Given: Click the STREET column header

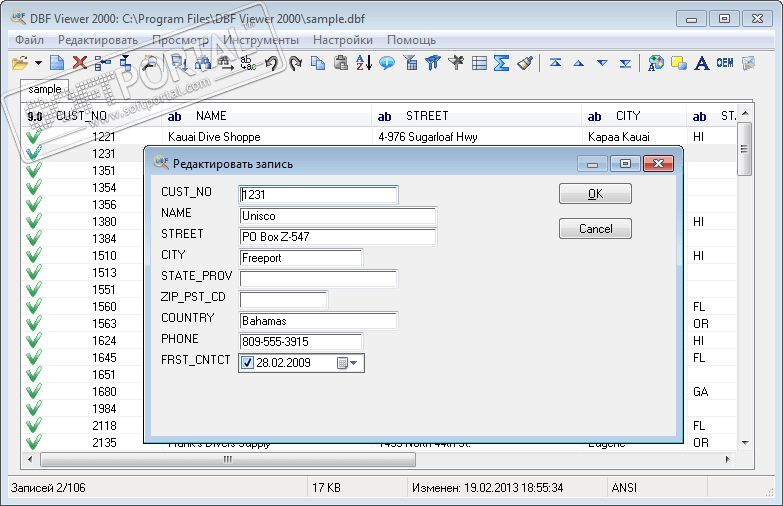Looking at the screenshot, I should pos(477,116).
